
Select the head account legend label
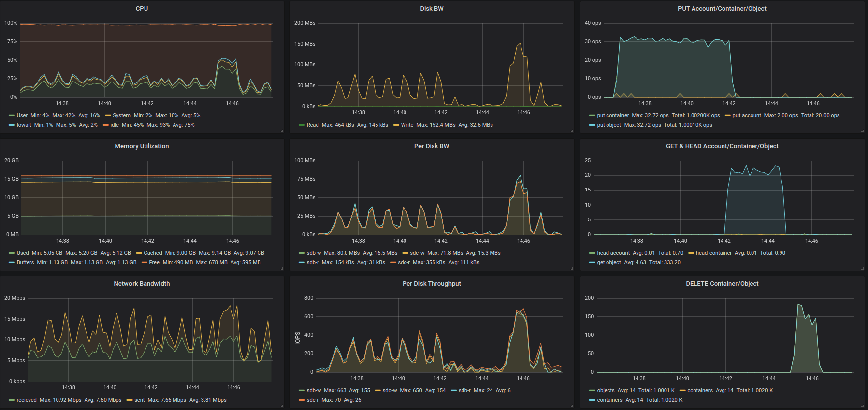[x=613, y=253]
